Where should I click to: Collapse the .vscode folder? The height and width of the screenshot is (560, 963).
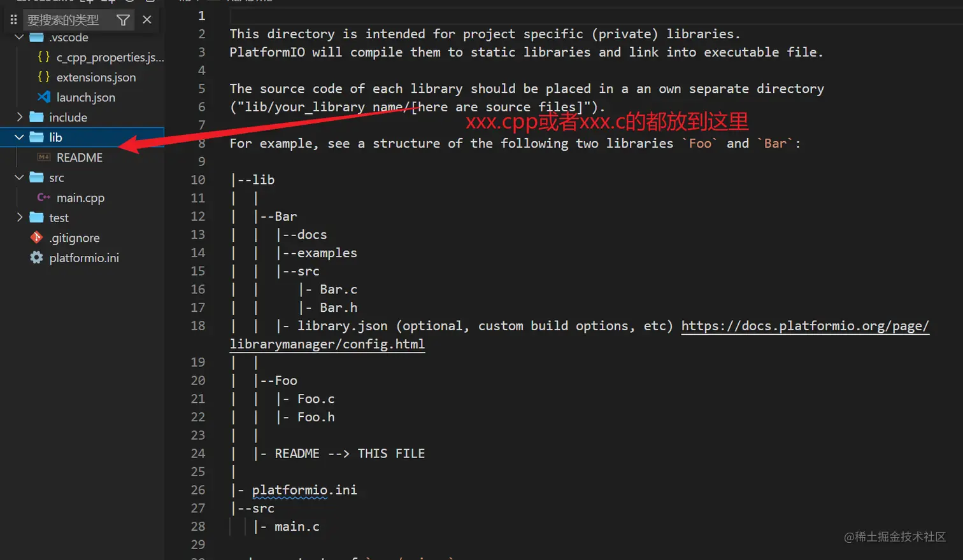click(19, 37)
